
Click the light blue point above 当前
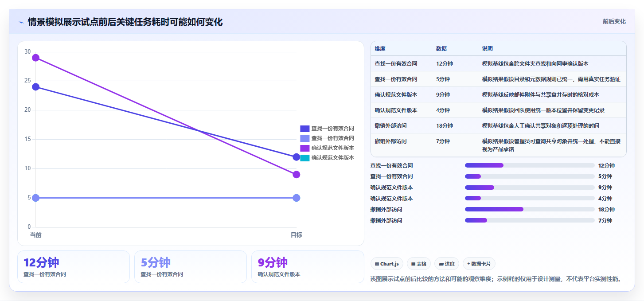click(x=36, y=198)
